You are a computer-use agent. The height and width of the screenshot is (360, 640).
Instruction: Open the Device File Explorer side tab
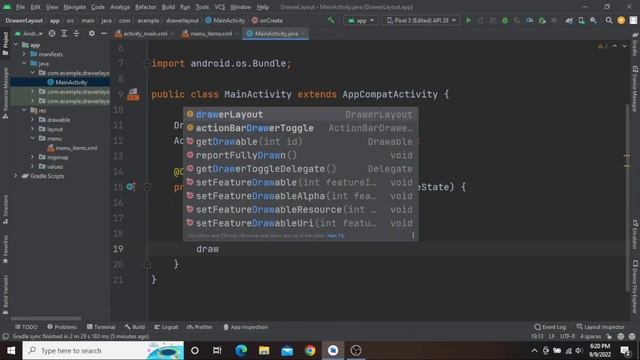[635, 287]
